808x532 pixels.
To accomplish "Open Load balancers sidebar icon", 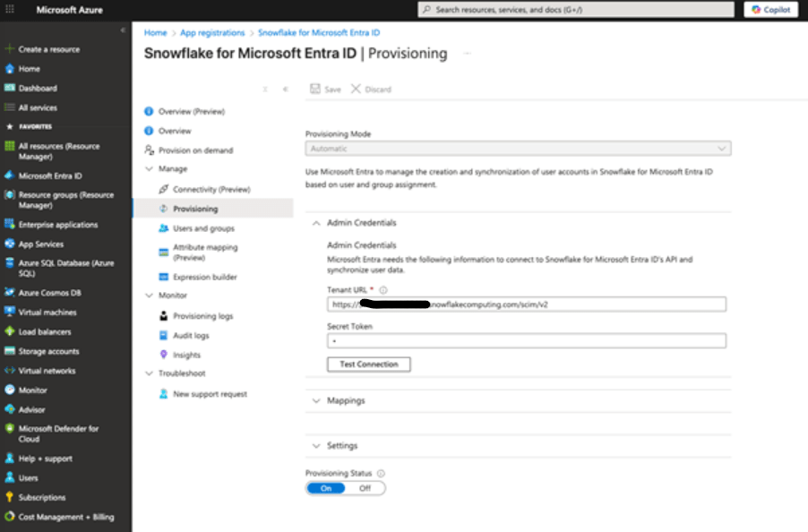I will pos(9,331).
